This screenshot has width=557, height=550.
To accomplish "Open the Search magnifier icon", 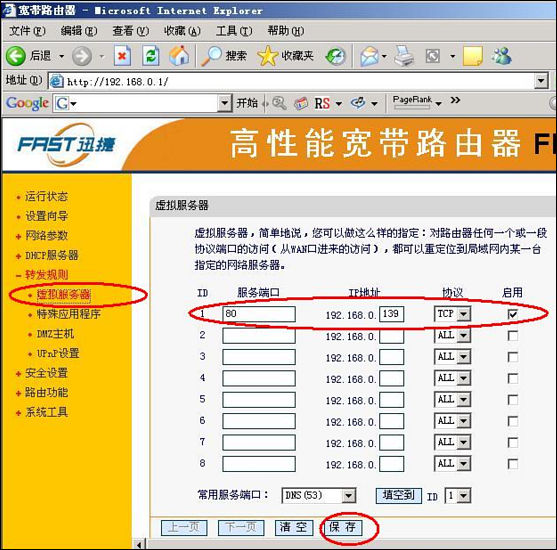I will (211, 56).
